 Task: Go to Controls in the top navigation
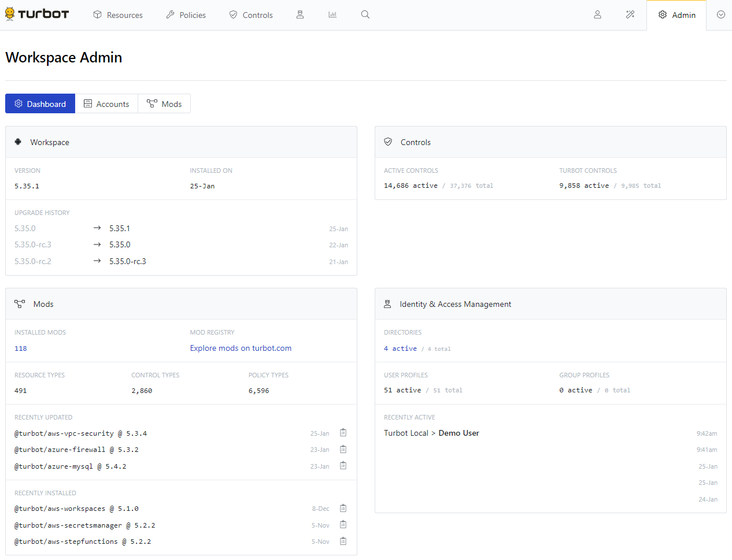click(x=251, y=15)
